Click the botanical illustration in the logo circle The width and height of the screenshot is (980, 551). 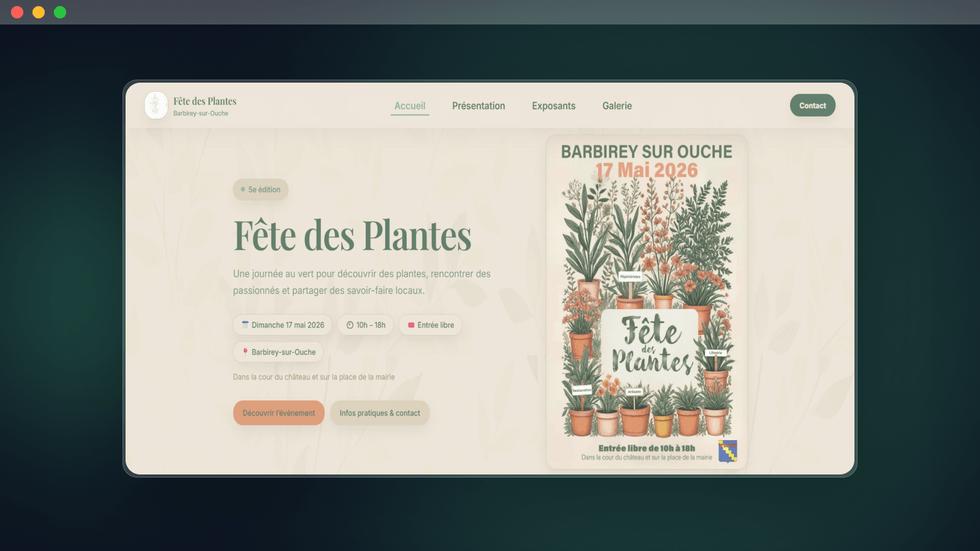(156, 105)
